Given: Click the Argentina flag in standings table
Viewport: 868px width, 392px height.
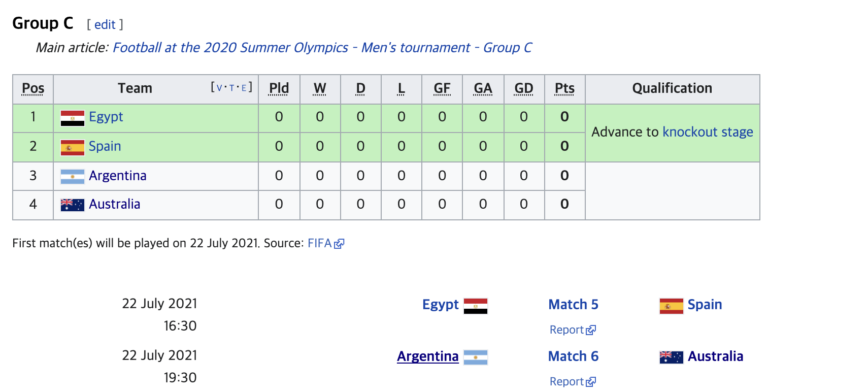Looking at the screenshot, I should tap(72, 176).
